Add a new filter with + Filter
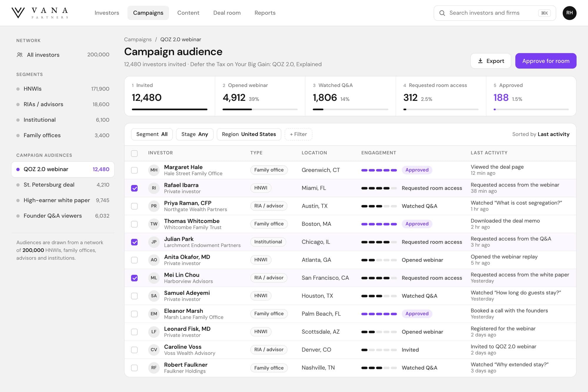Screen dimensions: 588x392 (298, 134)
